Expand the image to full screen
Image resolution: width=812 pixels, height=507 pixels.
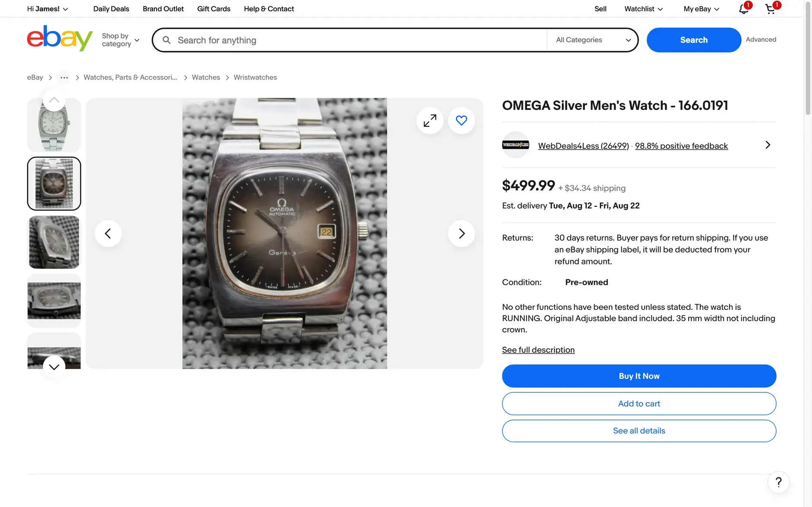point(430,121)
